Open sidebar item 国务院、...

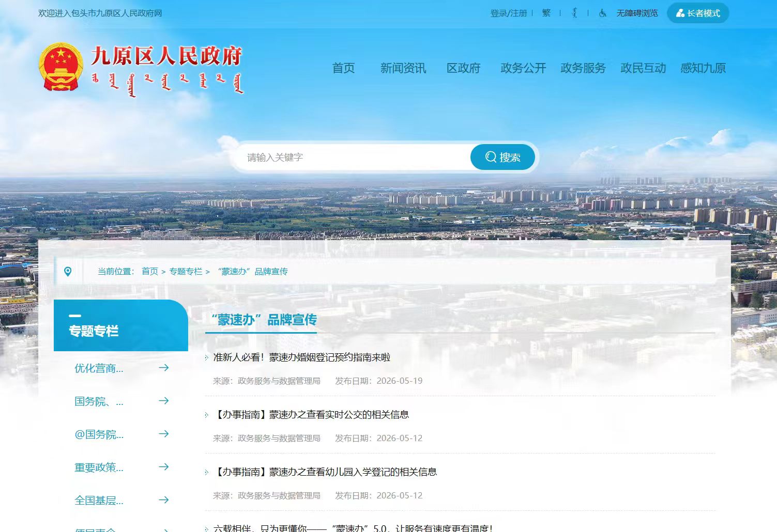(99, 401)
